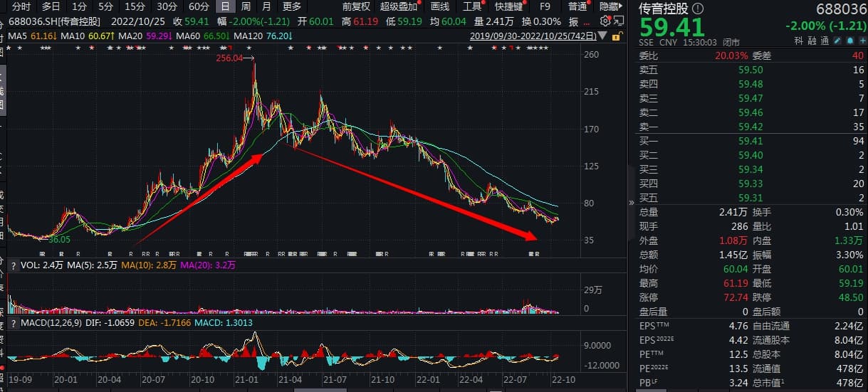Select the 周 weekly K-line tab
The height and width of the screenshot is (392, 868).
[x=246, y=6]
